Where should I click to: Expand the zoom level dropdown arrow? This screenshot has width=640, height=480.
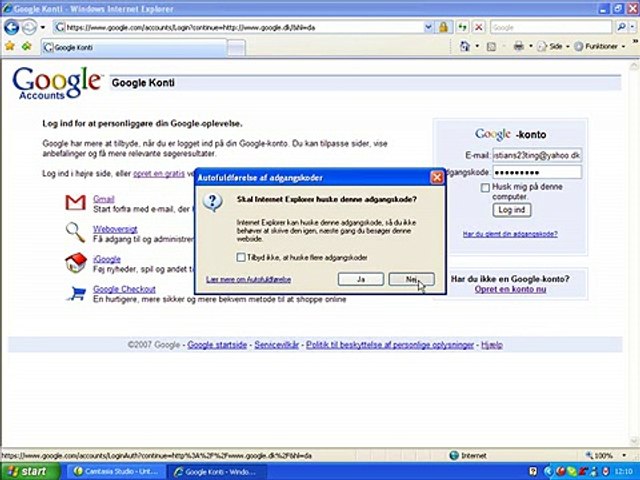[624, 456]
